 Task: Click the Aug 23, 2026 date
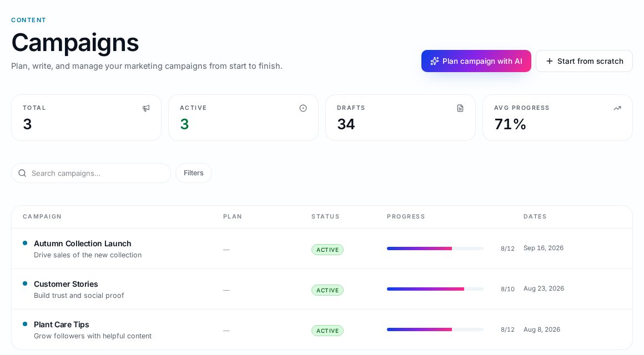(544, 288)
